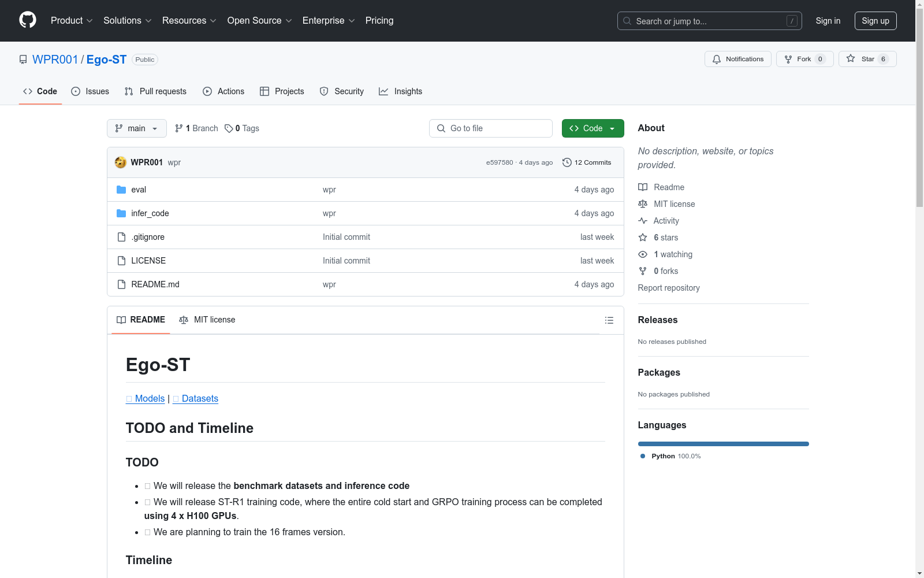The image size is (924, 578).
Task: Open the Product dropdown menu
Action: [72, 21]
